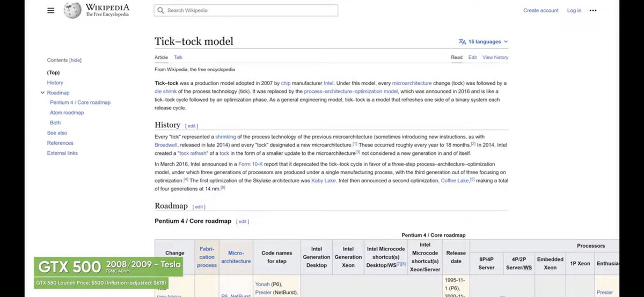This screenshot has height=297, width=644.
Task: Open Microarchitecture table header link
Action: coord(236,257)
